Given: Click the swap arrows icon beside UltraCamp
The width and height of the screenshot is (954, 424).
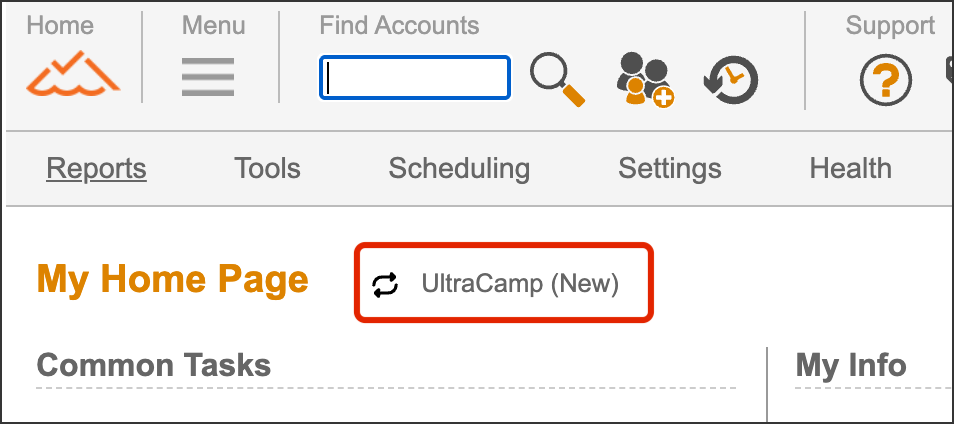Looking at the screenshot, I should [385, 285].
